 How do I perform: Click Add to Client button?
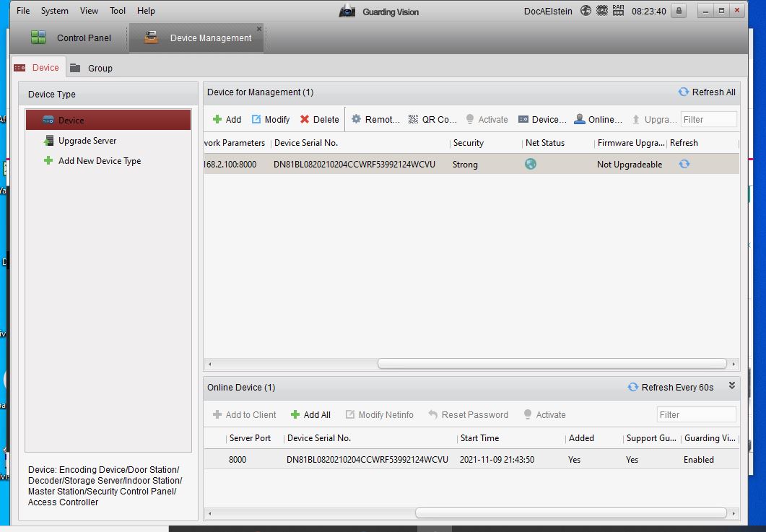[245, 414]
